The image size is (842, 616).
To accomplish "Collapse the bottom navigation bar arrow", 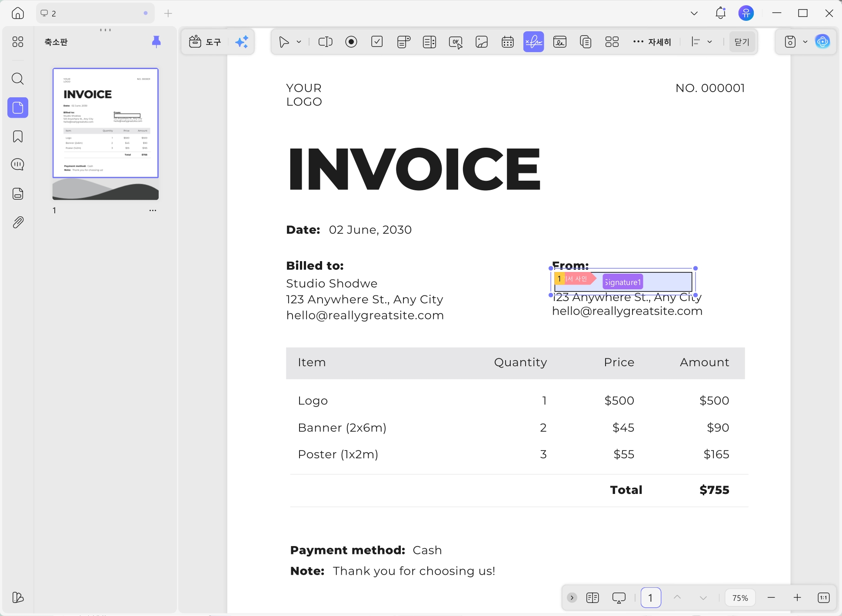I will [x=572, y=598].
